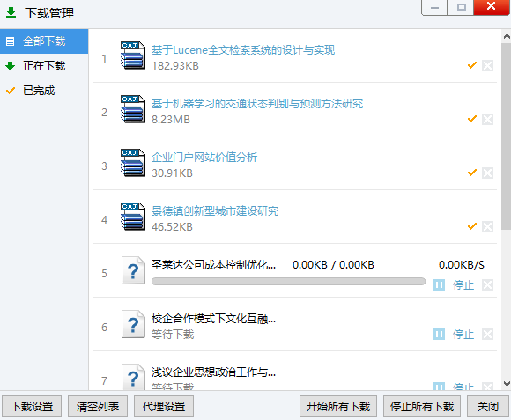This screenshot has width=511, height=420.
Task: Show the 已完成 downloads list
Action: click(x=44, y=90)
